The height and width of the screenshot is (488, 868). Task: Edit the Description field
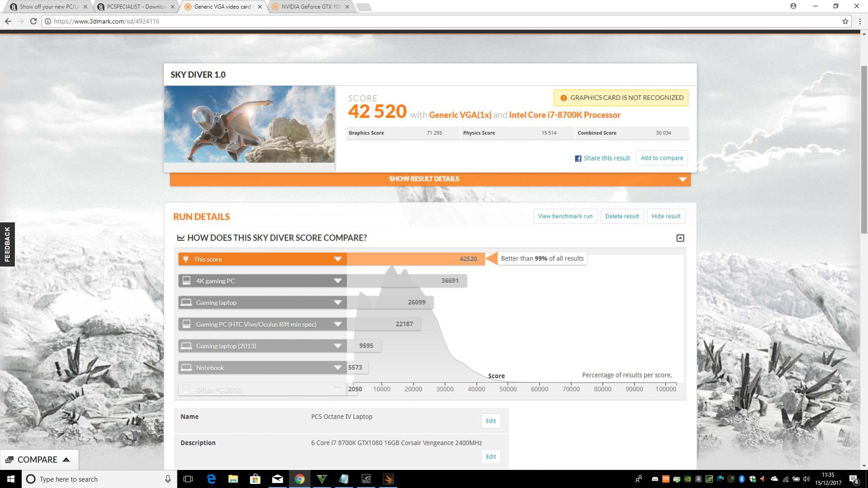pyautogui.click(x=491, y=456)
